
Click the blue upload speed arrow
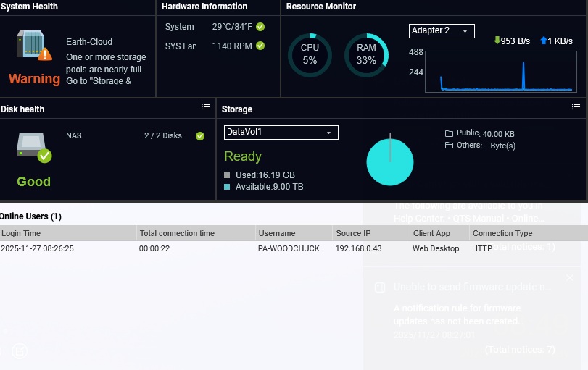click(x=543, y=41)
